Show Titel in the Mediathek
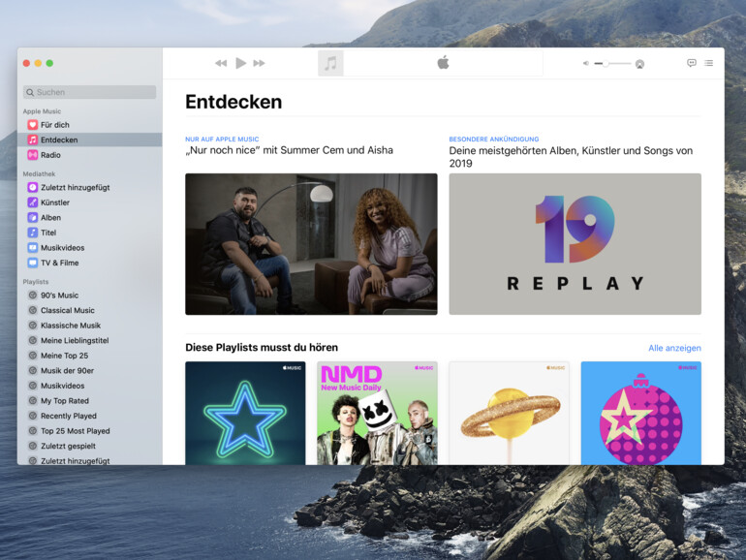Viewport: 746px width, 560px height. point(90,233)
